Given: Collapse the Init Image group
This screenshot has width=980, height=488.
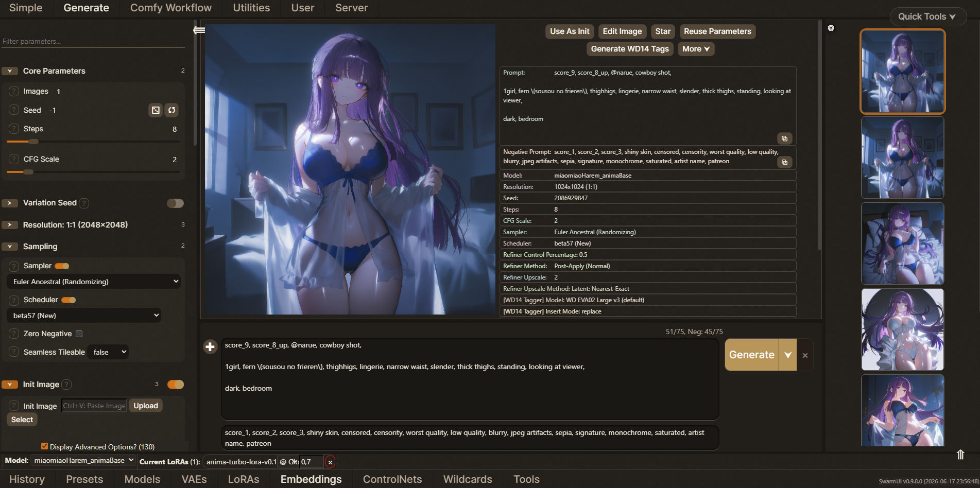Looking at the screenshot, I should tap(10, 385).
